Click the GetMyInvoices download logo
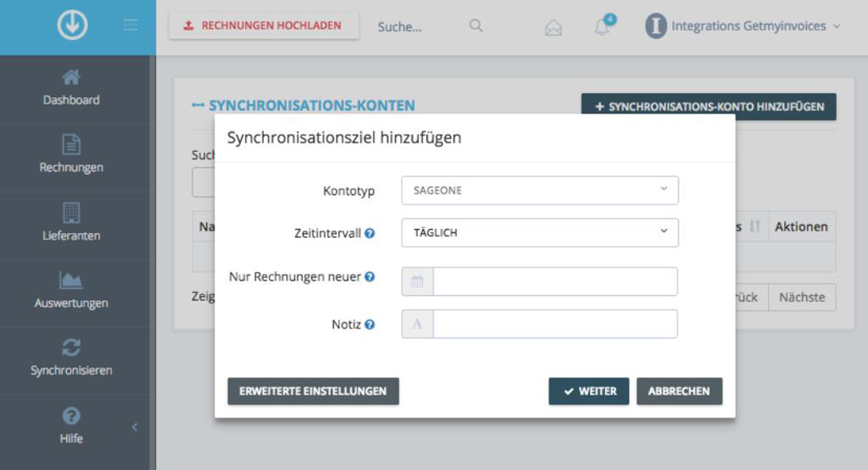Image resolution: width=868 pixels, height=470 pixels. (x=71, y=26)
